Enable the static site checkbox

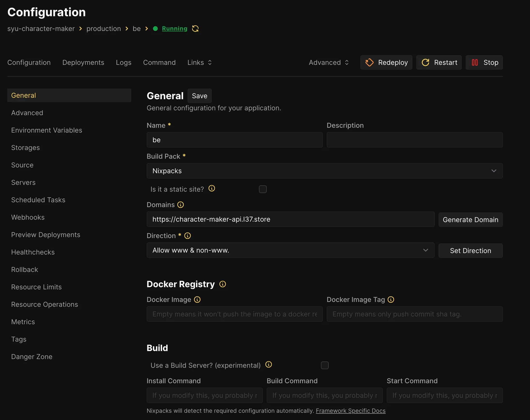(x=263, y=189)
